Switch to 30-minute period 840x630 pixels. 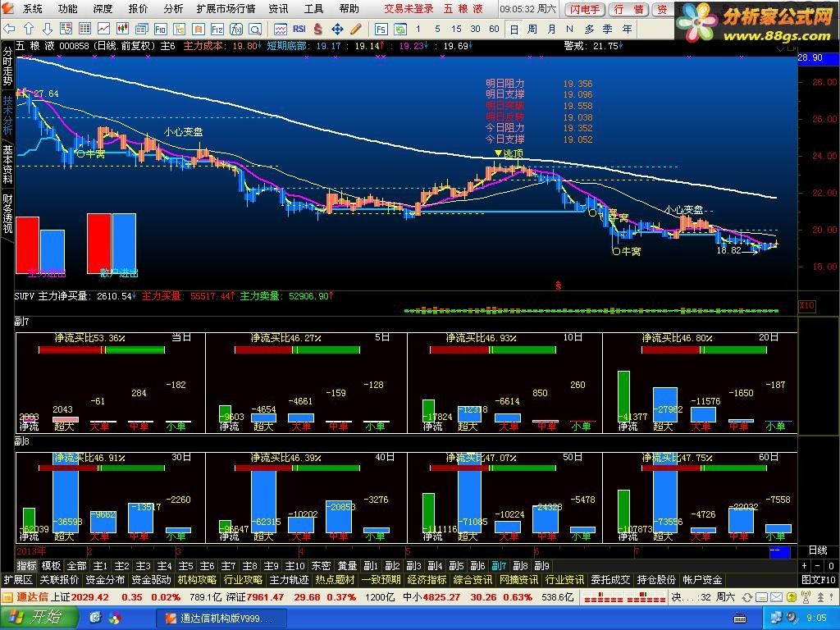475,29
